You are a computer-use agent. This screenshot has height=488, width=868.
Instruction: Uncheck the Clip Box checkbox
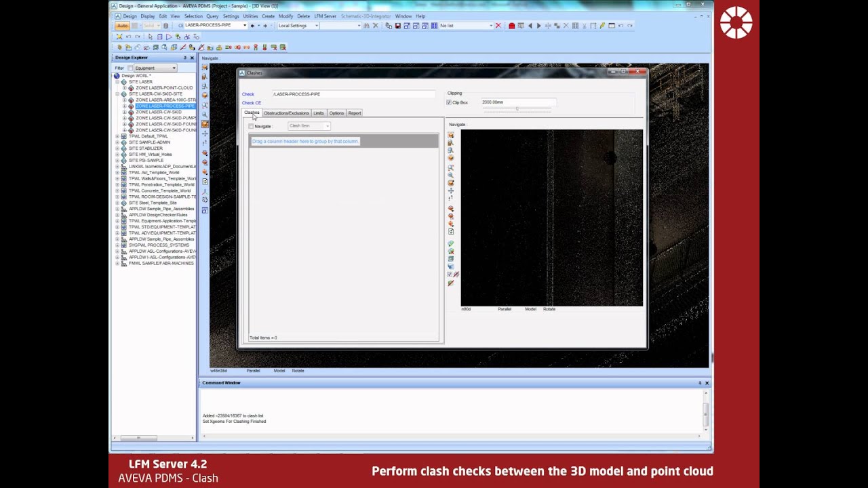(x=449, y=102)
